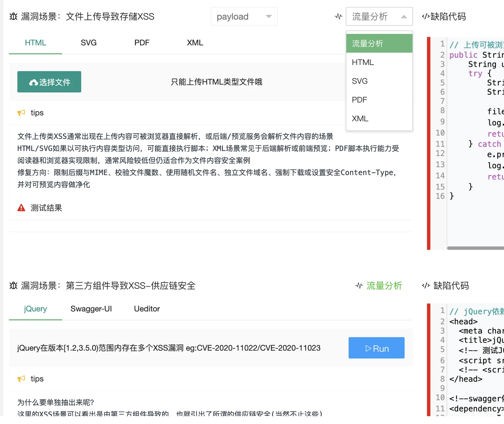Click the green 选择文件 upload button
Viewport: 504px width, 424px height.
[x=49, y=82]
